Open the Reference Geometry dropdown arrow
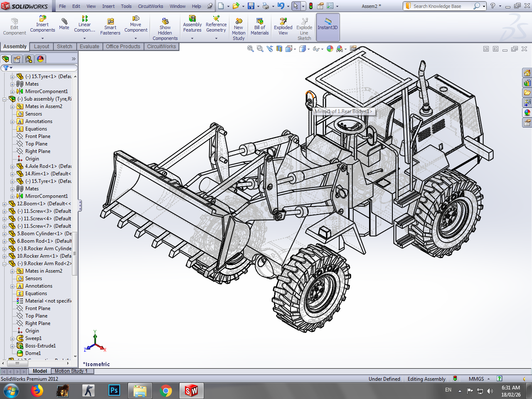The width and height of the screenshot is (532, 399). [216, 38]
